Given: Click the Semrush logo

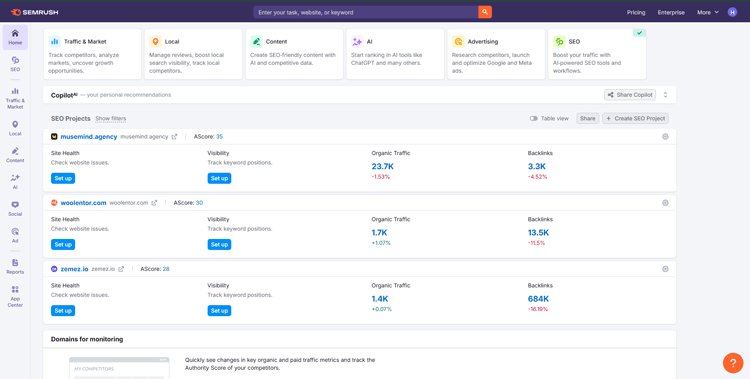Looking at the screenshot, I should (34, 12).
